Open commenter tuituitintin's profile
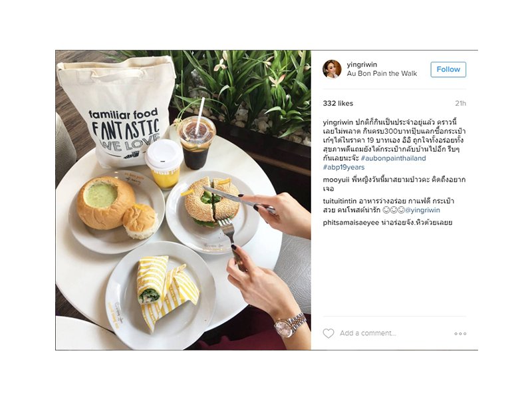The image size is (532, 399). [340, 201]
